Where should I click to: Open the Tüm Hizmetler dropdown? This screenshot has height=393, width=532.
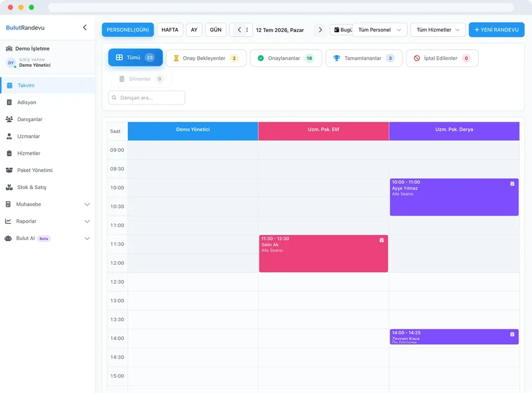(438, 30)
